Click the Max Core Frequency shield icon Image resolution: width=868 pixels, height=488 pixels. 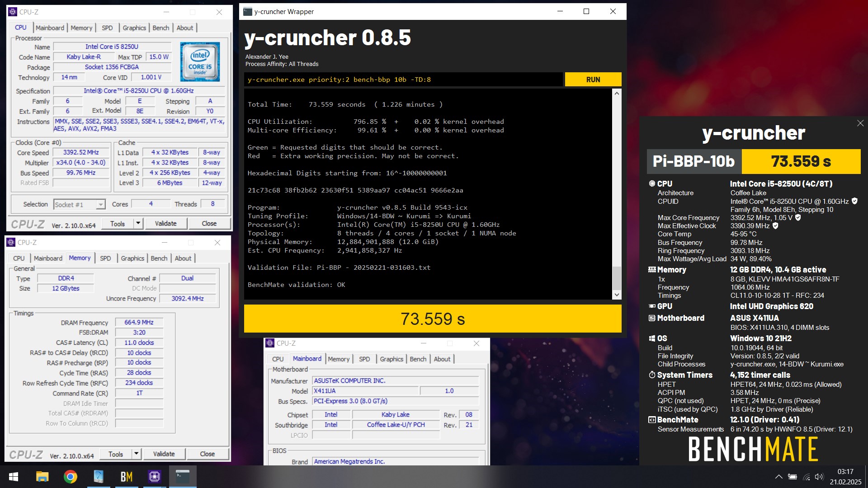[x=798, y=217]
